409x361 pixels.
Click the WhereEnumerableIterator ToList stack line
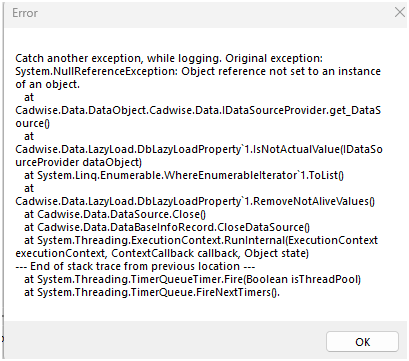click(x=184, y=175)
